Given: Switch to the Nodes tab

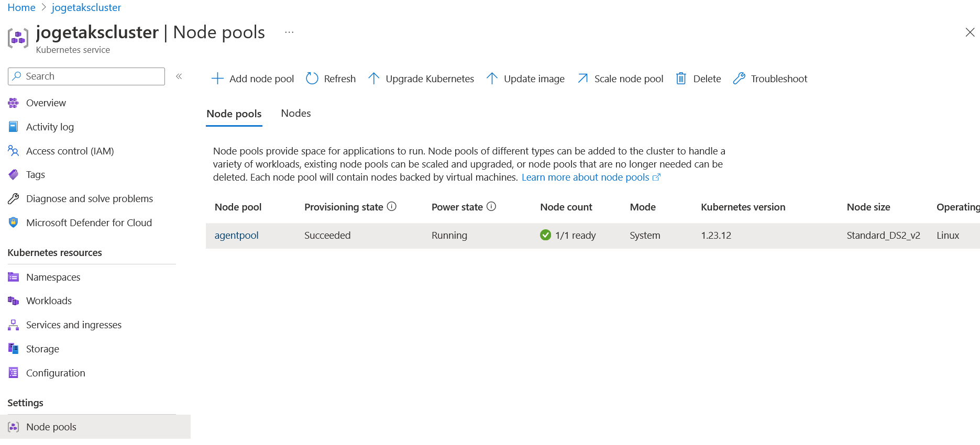Looking at the screenshot, I should (x=295, y=114).
